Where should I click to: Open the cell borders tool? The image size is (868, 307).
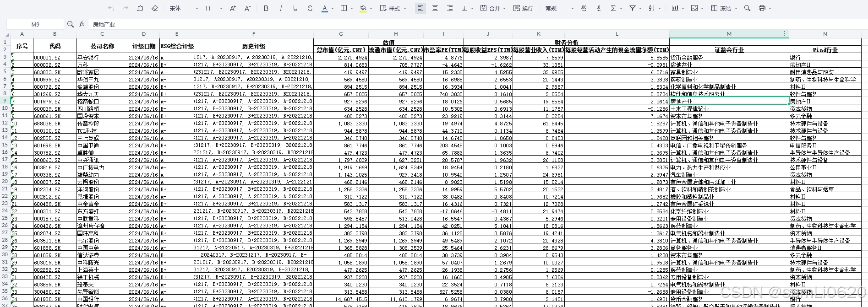pyautogui.click(x=344, y=8)
